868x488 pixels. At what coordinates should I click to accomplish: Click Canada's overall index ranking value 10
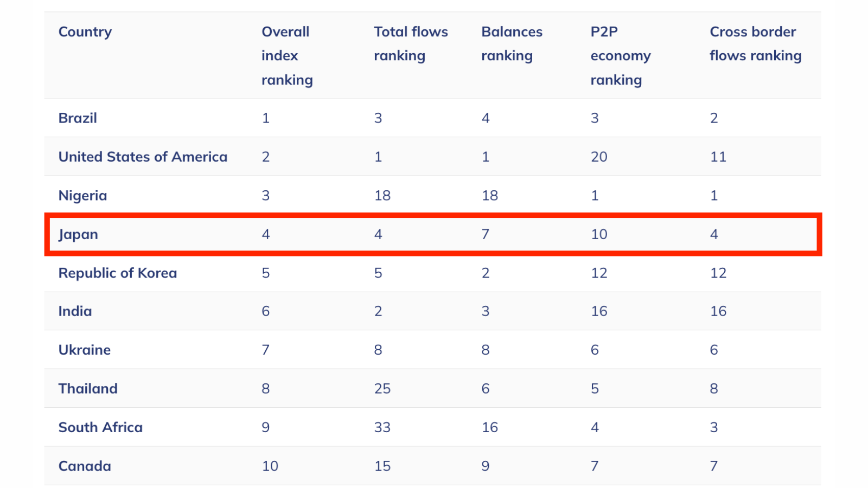click(270, 466)
